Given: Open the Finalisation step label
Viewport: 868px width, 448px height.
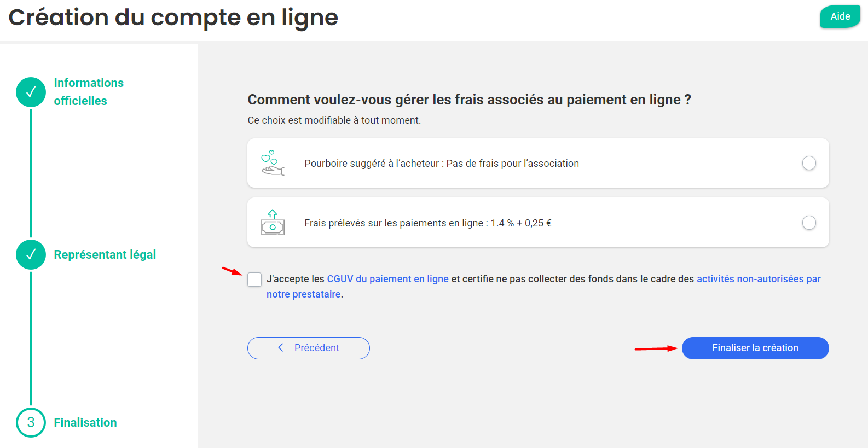Looking at the screenshot, I should coord(85,422).
